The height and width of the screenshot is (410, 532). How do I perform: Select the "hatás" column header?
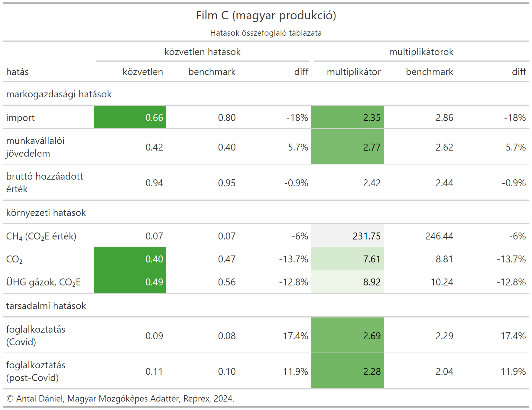[x=18, y=72]
